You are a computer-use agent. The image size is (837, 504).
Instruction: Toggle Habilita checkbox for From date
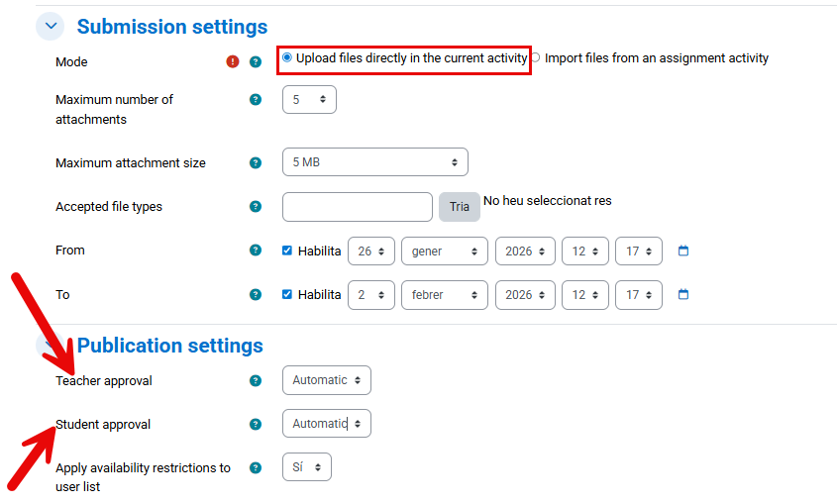coord(287,251)
